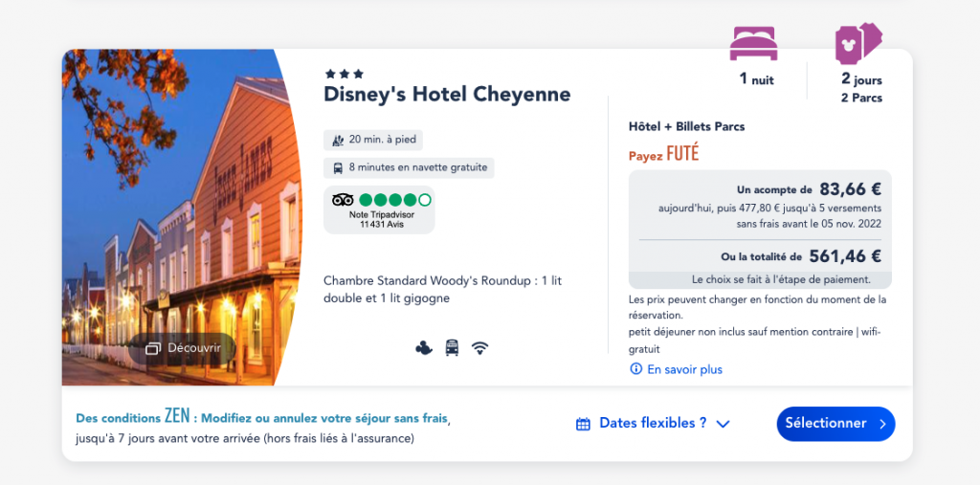The height and width of the screenshot is (485, 980).
Task: Open the Découvrir photo gallery button
Action: point(183,348)
